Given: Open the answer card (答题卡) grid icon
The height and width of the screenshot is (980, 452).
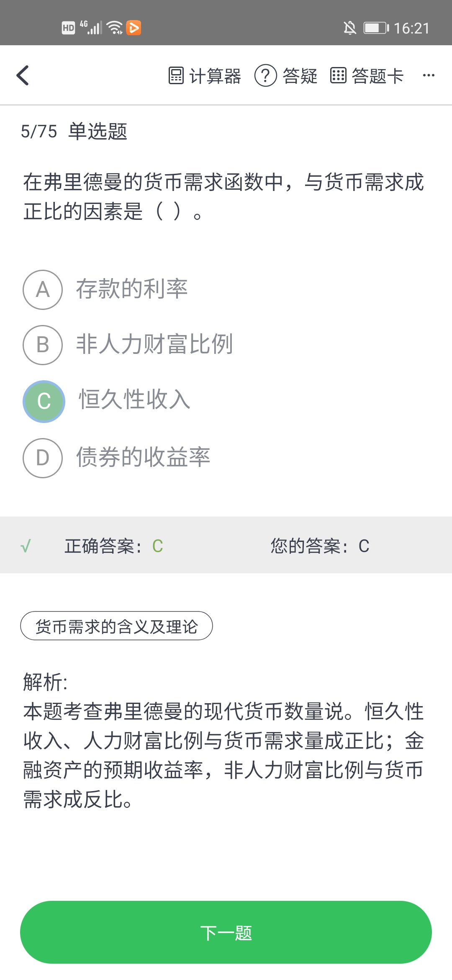Looking at the screenshot, I should 338,76.
